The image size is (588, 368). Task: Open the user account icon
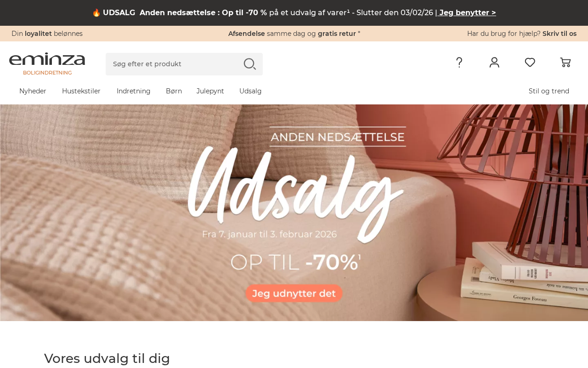(x=494, y=63)
